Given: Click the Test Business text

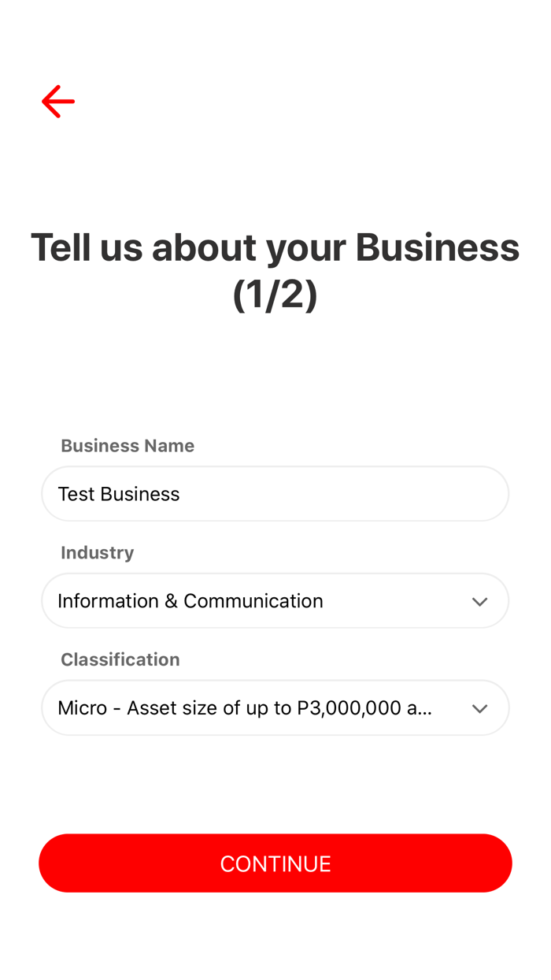Looking at the screenshot, I should 119,494.
